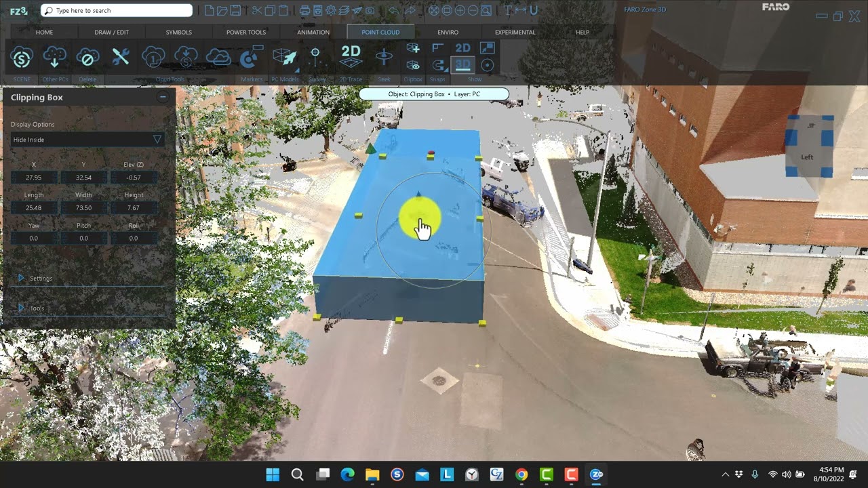The width and height of the screenshot is (868, 488).
Task: Click the Seek tool icon
Action: coord(384,57)
